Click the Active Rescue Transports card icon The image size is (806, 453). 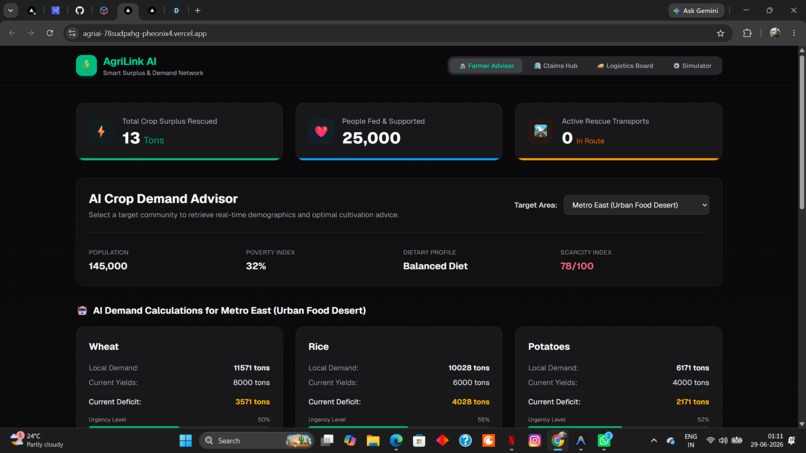[x=540, y=131]
